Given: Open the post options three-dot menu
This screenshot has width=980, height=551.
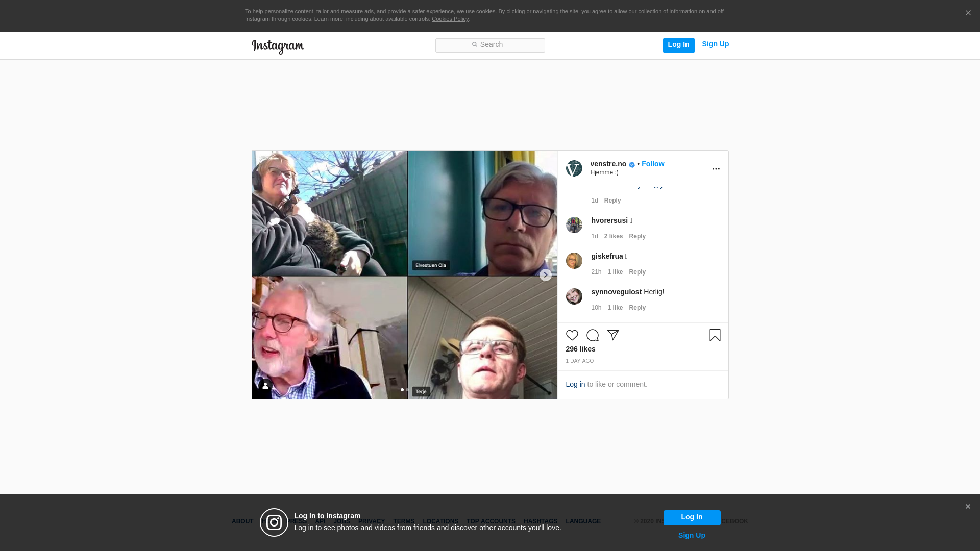Looking at the screenshot, I should (x=716, y=169).
